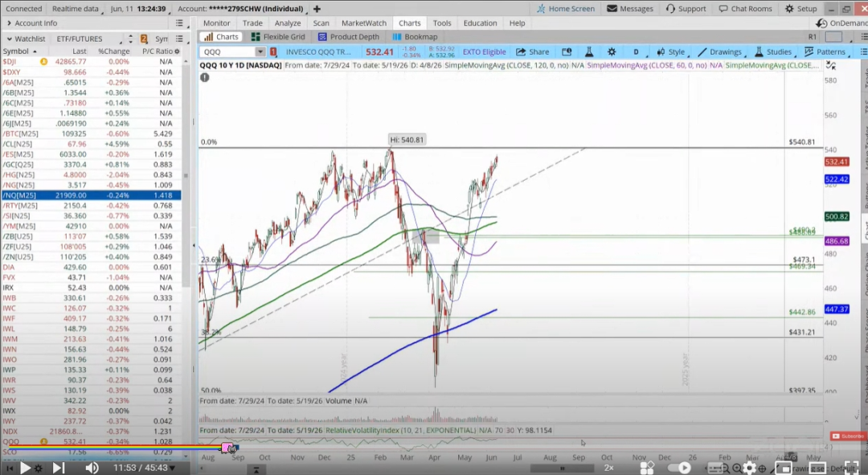Click the Realtime data status button

pyautogui.click(x=76, y=9)
